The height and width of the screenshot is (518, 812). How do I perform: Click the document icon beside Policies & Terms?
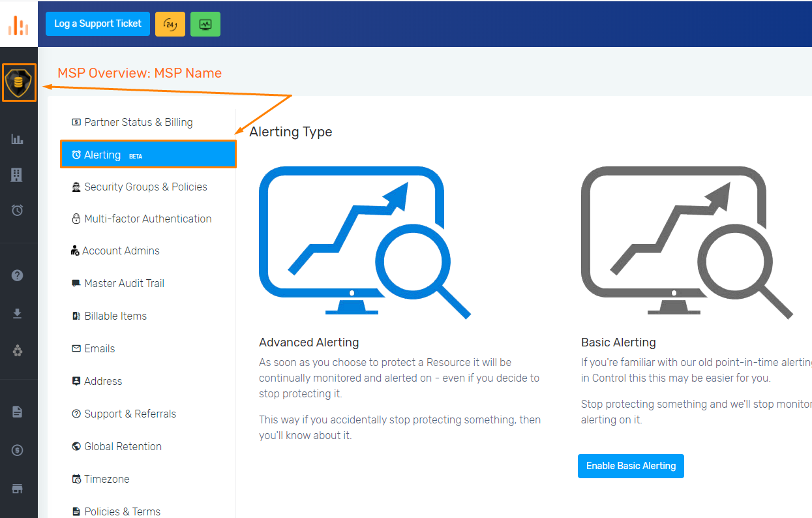click(x=76, y=511)
